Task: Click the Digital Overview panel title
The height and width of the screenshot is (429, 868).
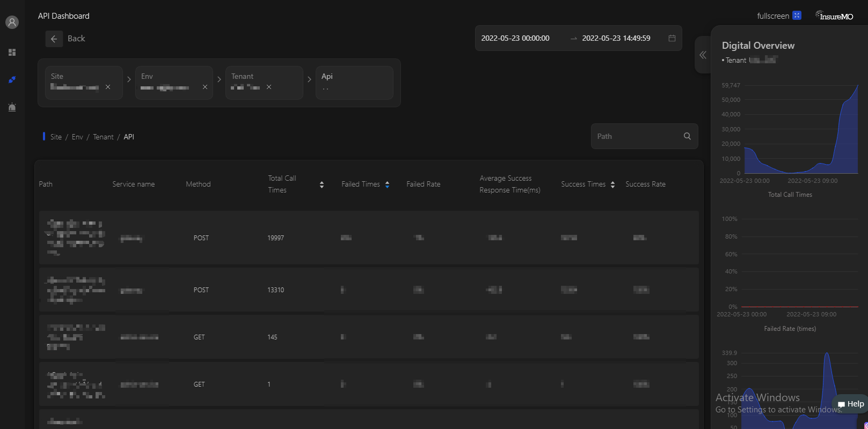Action: click(758, 46)
